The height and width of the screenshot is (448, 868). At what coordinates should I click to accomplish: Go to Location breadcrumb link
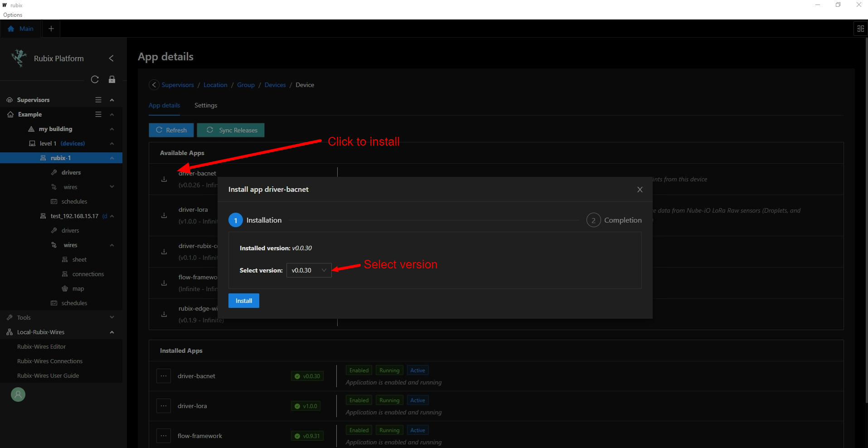tap(215, 85)
